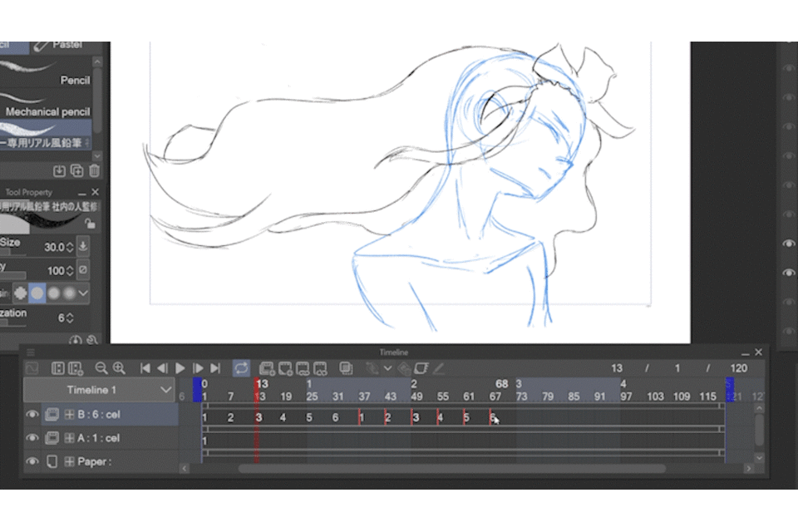Select the first anti-aliasing option

pyautogui.click(x=20, y=293)
